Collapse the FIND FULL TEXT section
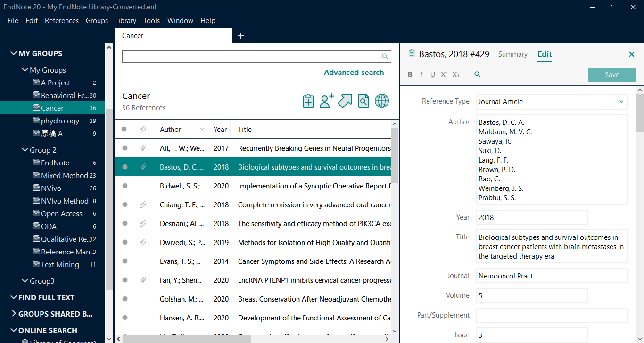 (x=13, y=298)
